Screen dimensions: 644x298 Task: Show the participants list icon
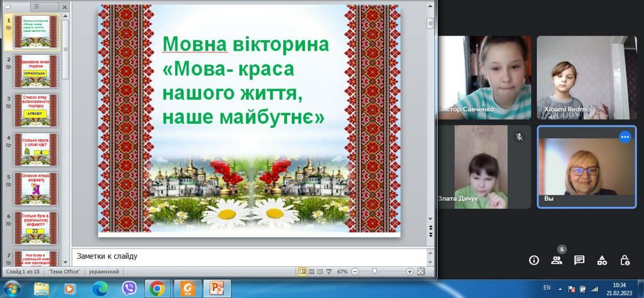[556, 260]
